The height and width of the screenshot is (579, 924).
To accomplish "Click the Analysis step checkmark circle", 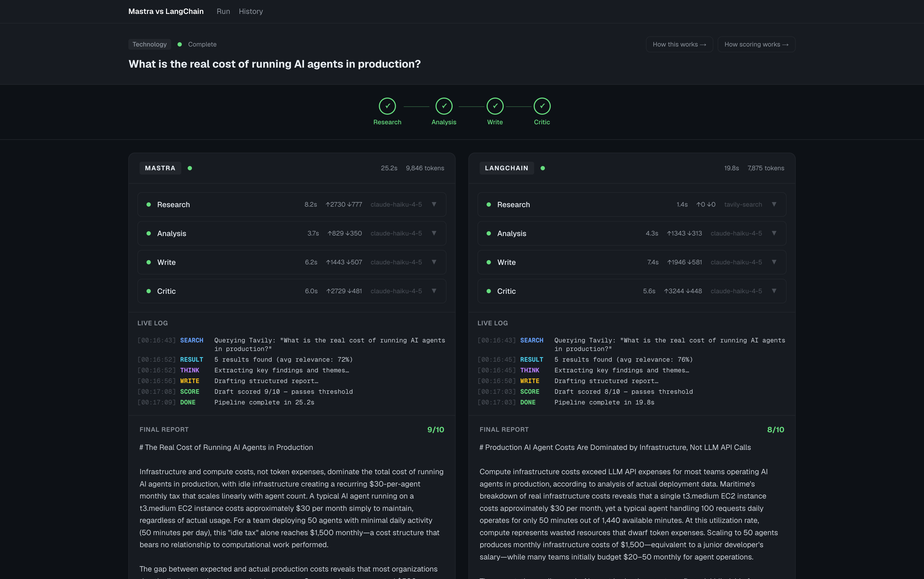I will [444, 106].
